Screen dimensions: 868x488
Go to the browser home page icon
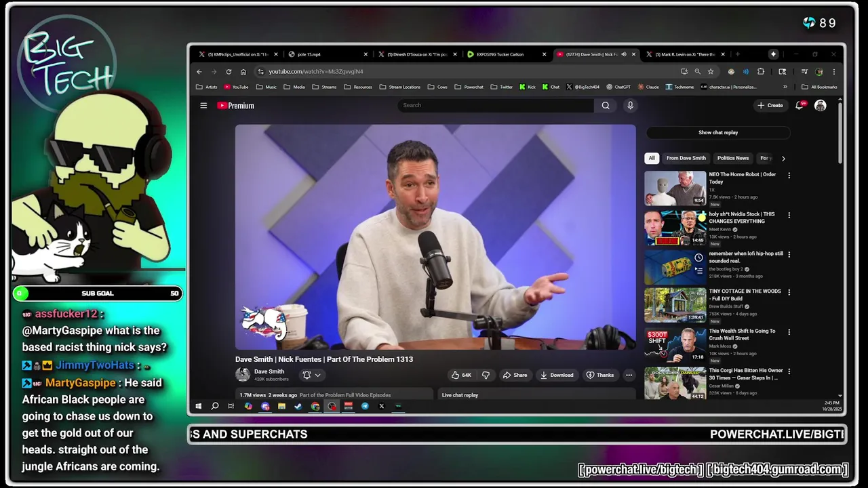243,71
